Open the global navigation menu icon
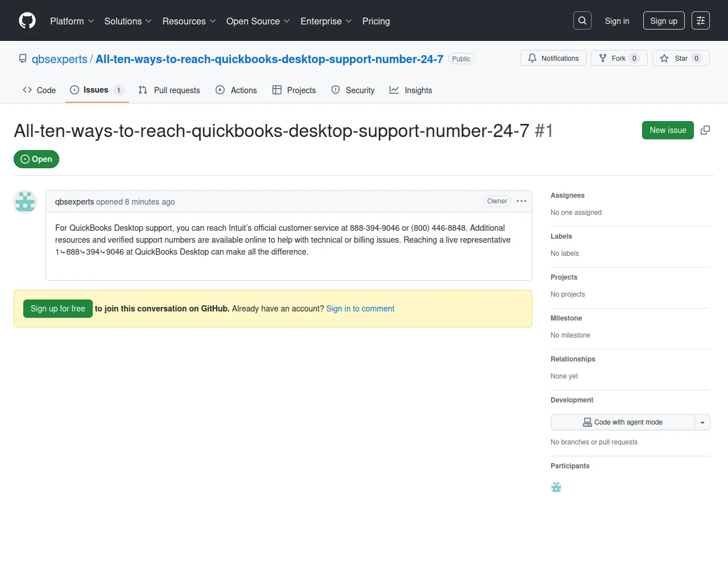The width and height of the screenshot is (728, 582). [x=701, y=21]
